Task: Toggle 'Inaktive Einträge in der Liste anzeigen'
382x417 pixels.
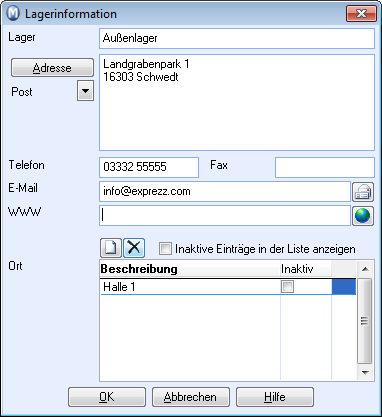Action: pos(165,249)
